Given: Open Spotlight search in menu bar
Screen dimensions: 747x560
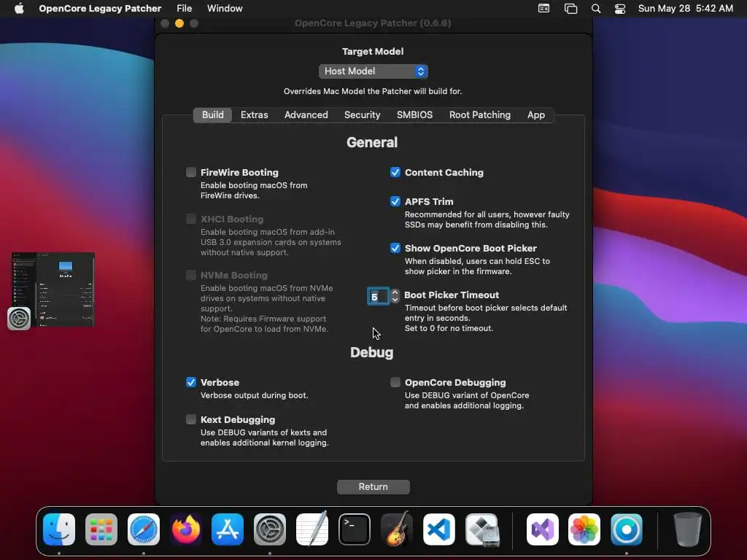Looking at the screenshot, I should [x=596, y=9].
